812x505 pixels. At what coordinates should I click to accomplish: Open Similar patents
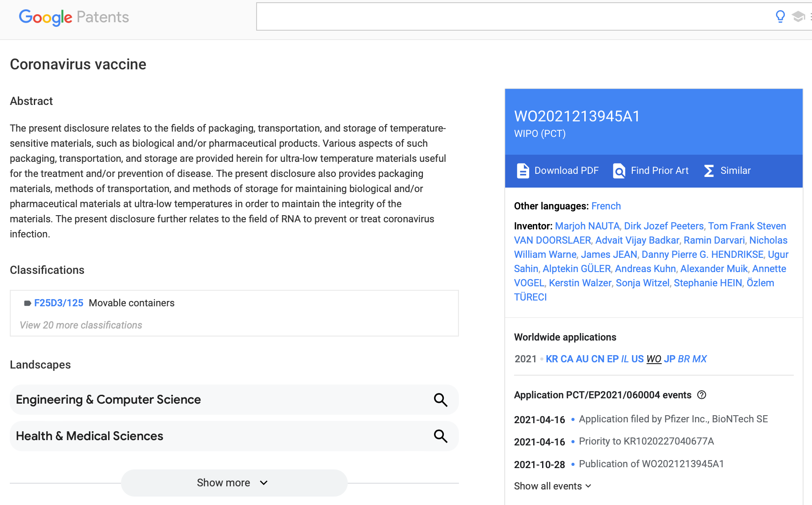pyautogui.click(x=727, y=171)
